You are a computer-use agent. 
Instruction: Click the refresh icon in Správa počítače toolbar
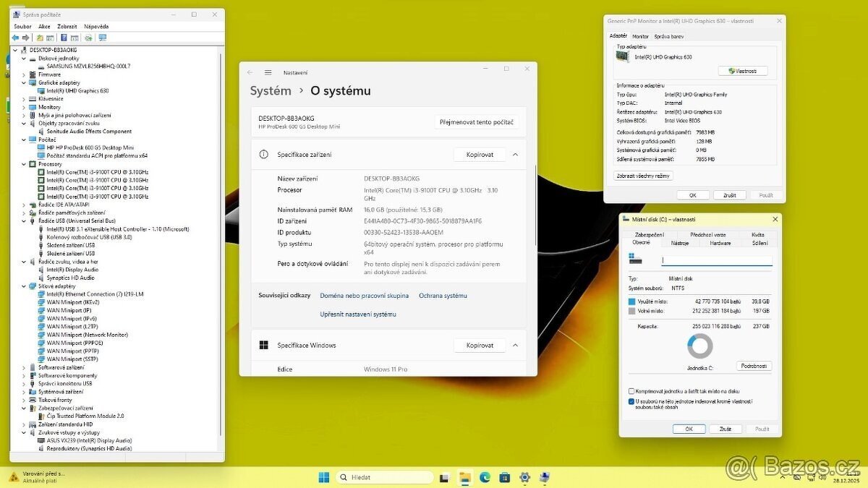click(88, 38)
